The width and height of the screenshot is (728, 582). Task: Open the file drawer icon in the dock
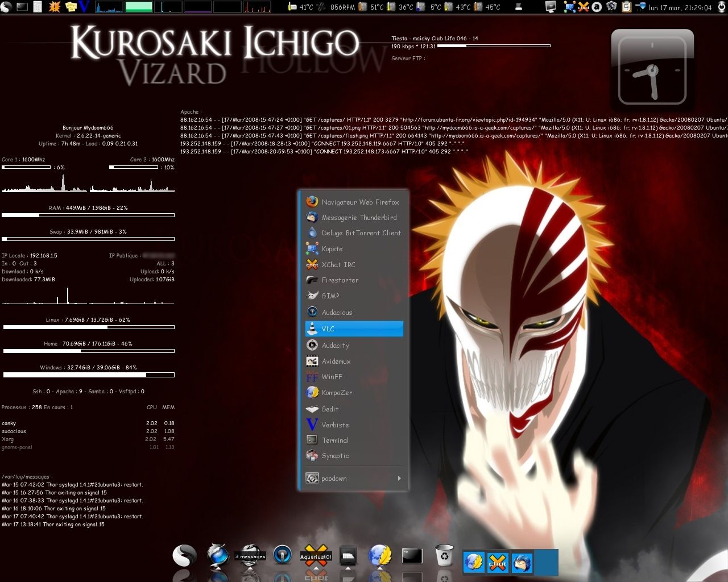(x=348, y=555)
